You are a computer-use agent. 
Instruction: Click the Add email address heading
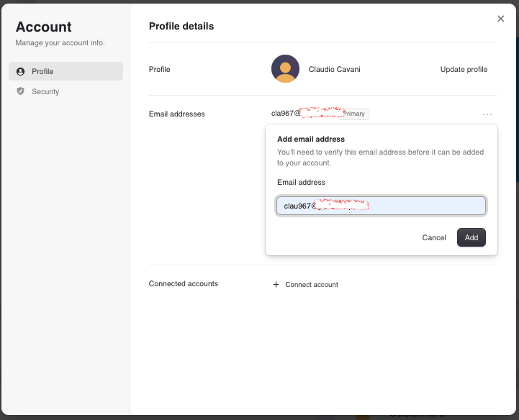click(x=311, y=140)
